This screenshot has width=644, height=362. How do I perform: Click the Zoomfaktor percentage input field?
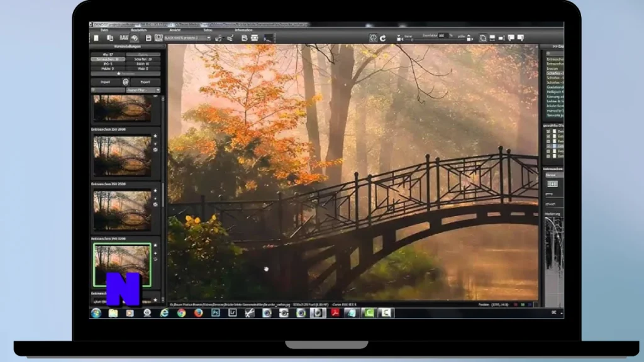coord(442,36)
